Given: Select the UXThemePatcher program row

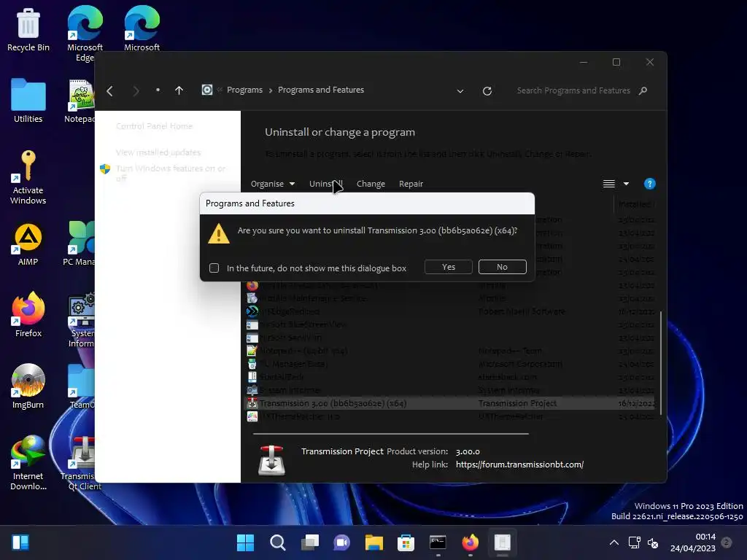Looking at the screenshot, I should click(x=449, y=416).
